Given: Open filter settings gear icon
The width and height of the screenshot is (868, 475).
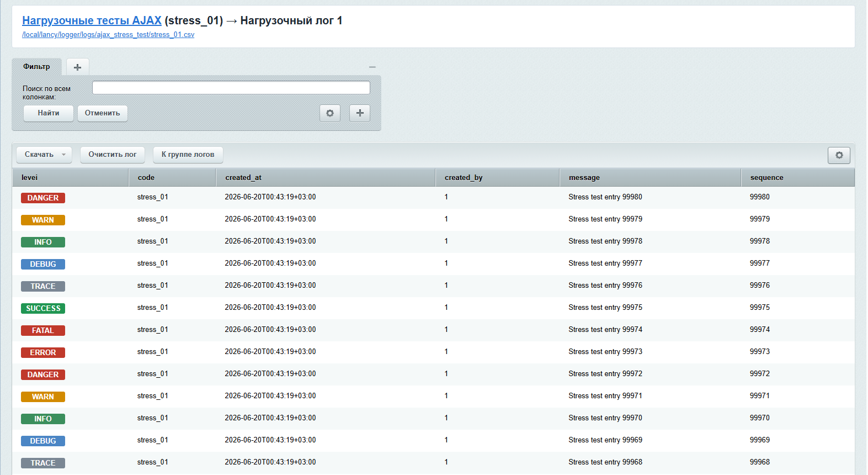Looking at the screenshot, I should click(x=330, y=113).
